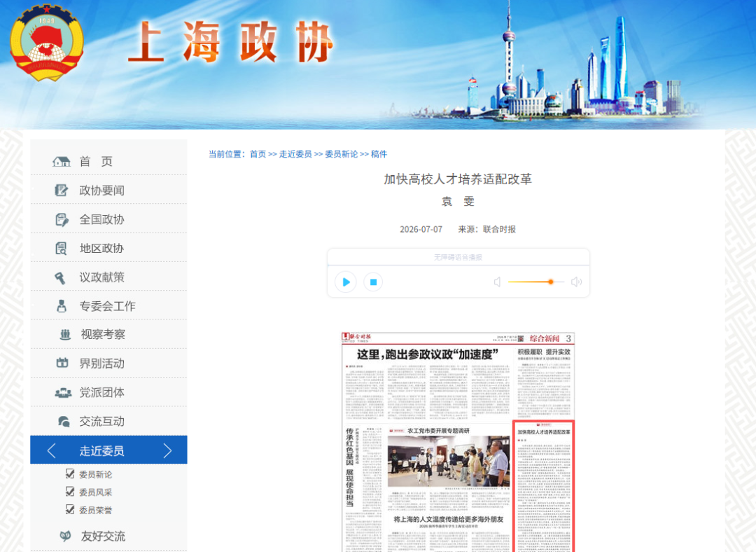Select the highlighted 走近委员 menu item

click(x=108, y=450)
